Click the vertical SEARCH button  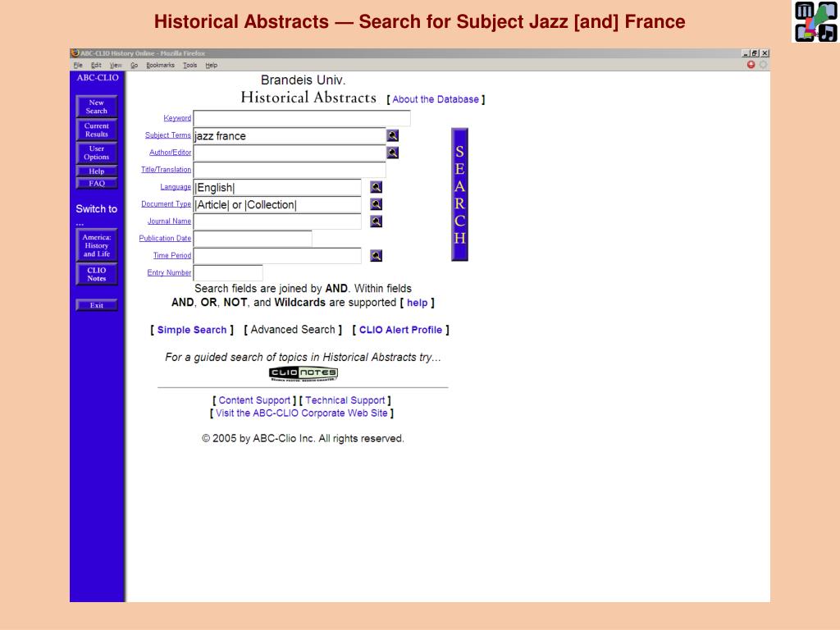tap(459, 194)
